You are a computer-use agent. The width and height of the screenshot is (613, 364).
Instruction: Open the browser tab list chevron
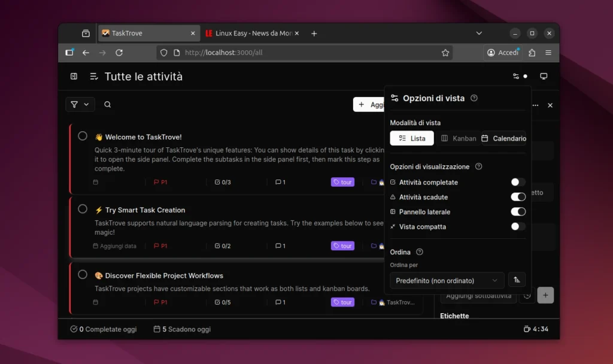tap(478, 33)
